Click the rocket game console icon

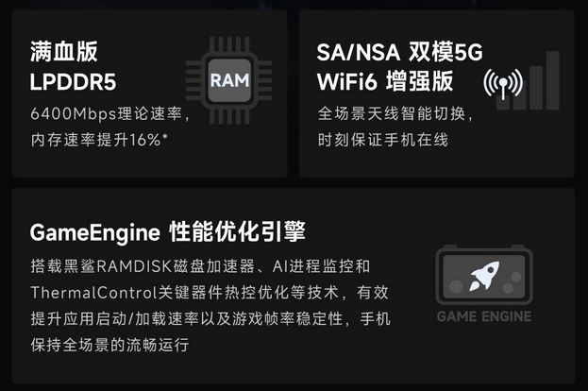484,275
